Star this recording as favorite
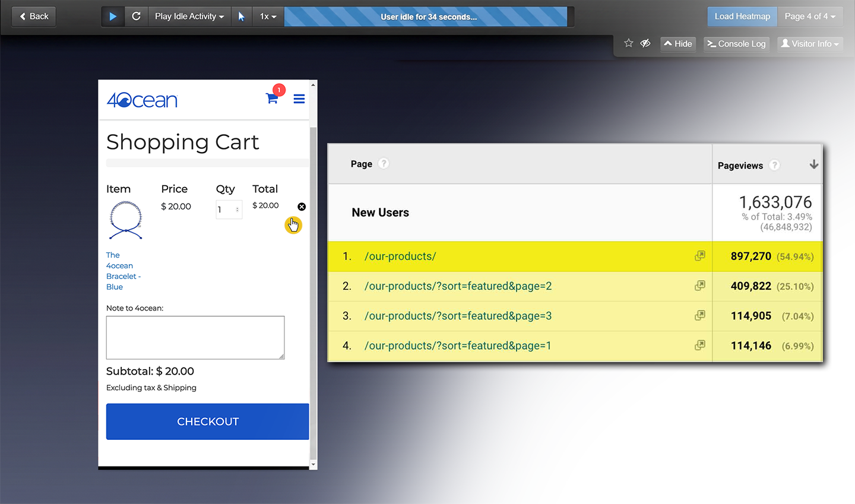The height and width of the screenshot is (504, 855). coord(629,43)
